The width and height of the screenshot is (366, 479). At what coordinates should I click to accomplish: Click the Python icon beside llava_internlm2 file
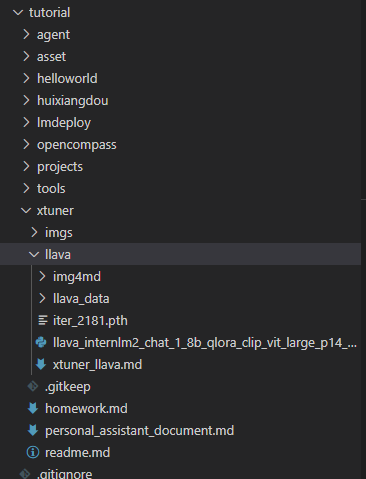[x=41, y=342]
